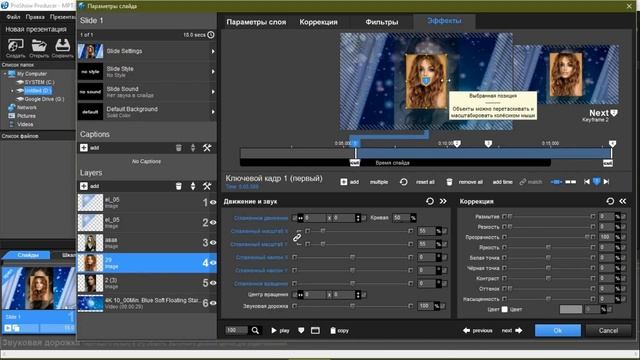Click the Контраст slider

(548, 278)
